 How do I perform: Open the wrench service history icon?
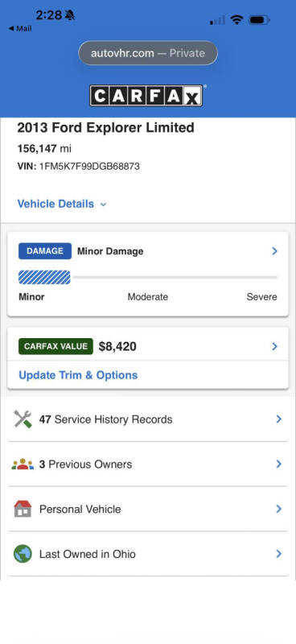23,419
